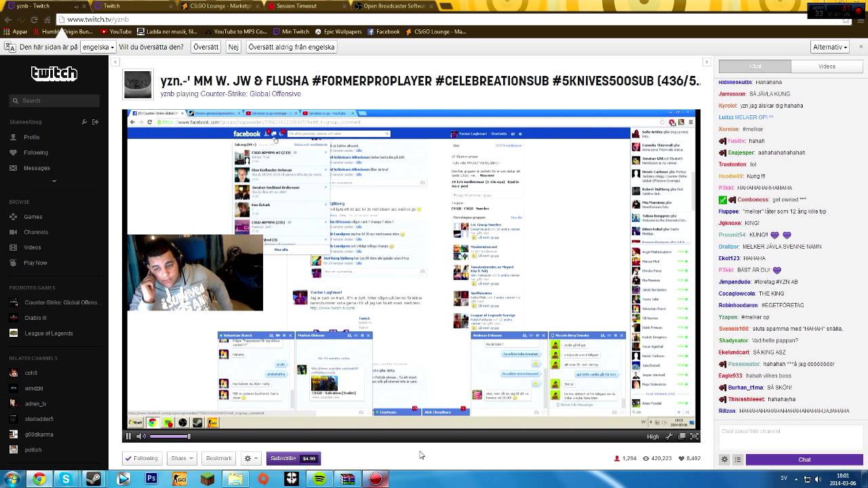868x488 pixels.
Task: Mute the stream volume
Action: [x=141, y=436]
